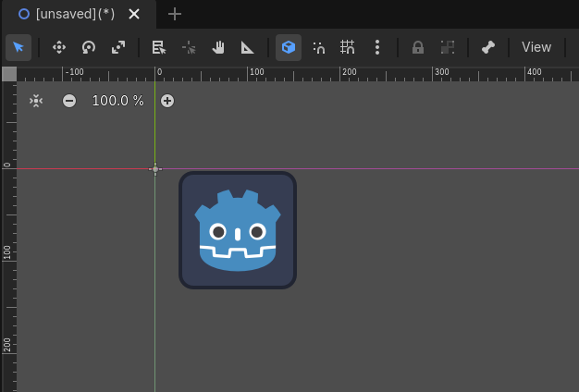This screenshot has height=392, width=579.
Task: Click the origin pivot crosshair
Action: pos(155,169)
